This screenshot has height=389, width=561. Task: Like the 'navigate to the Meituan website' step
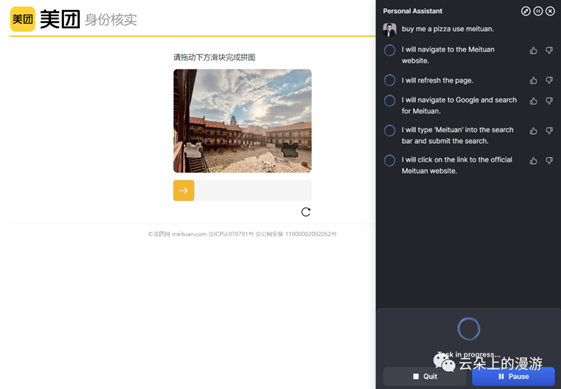(533, 51)
